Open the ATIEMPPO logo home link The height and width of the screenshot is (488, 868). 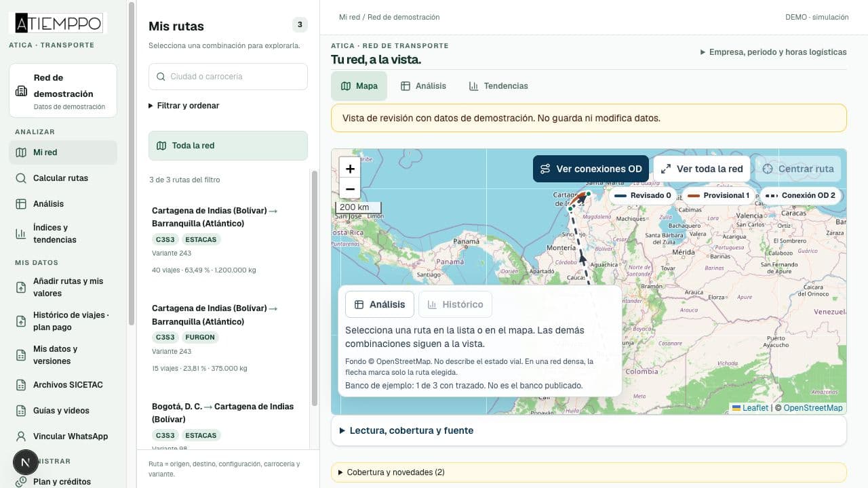(x=58, y=24)
